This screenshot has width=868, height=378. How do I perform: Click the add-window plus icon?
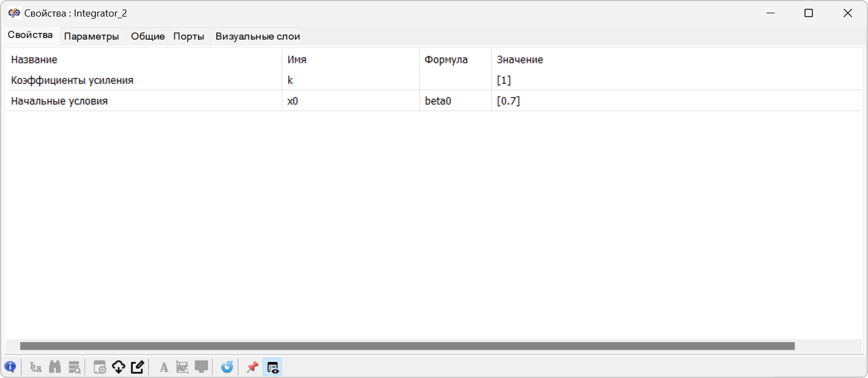coord(100,367)
